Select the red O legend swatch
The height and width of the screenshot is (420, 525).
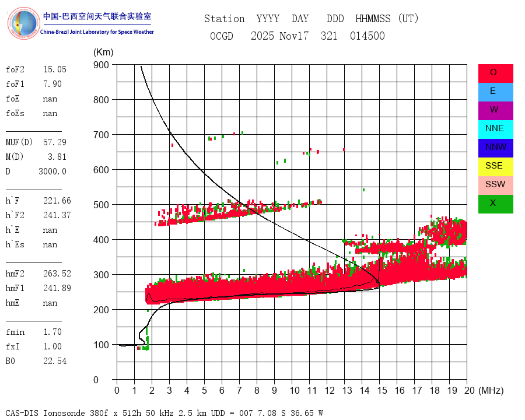click(x=495, y=73)
